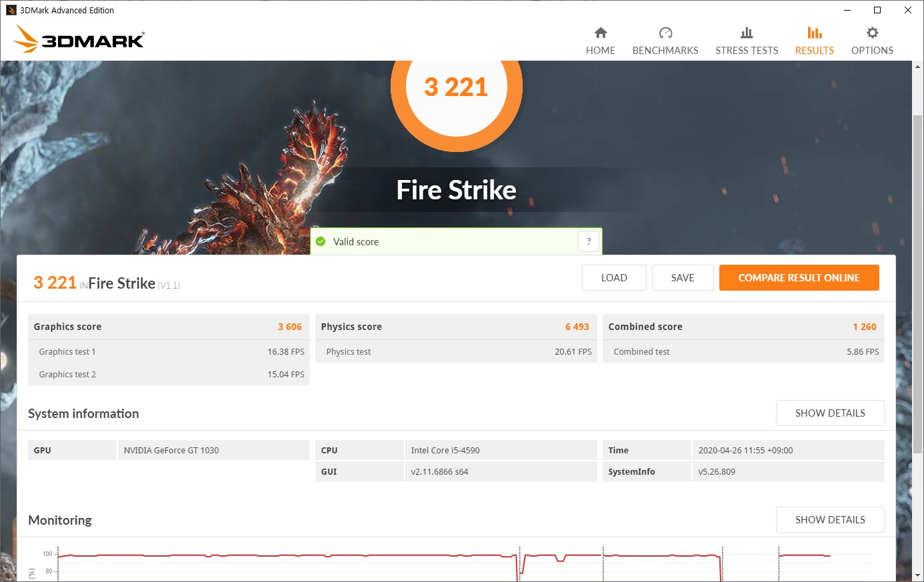The image size is (924, 582).
Task: Click the Valid score text
Action: 356,242
